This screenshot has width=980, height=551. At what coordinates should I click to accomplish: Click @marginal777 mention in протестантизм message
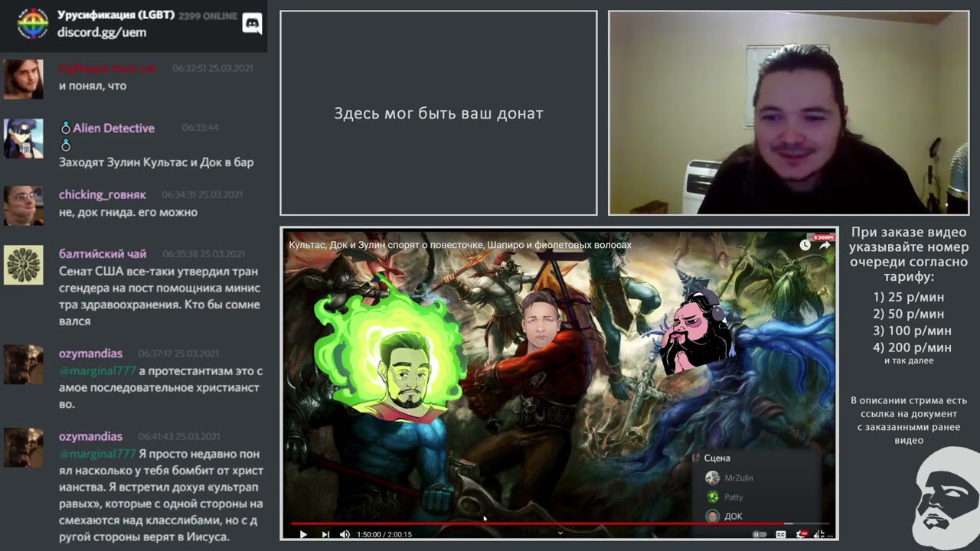pyautogui.click(x=97, y=371)
